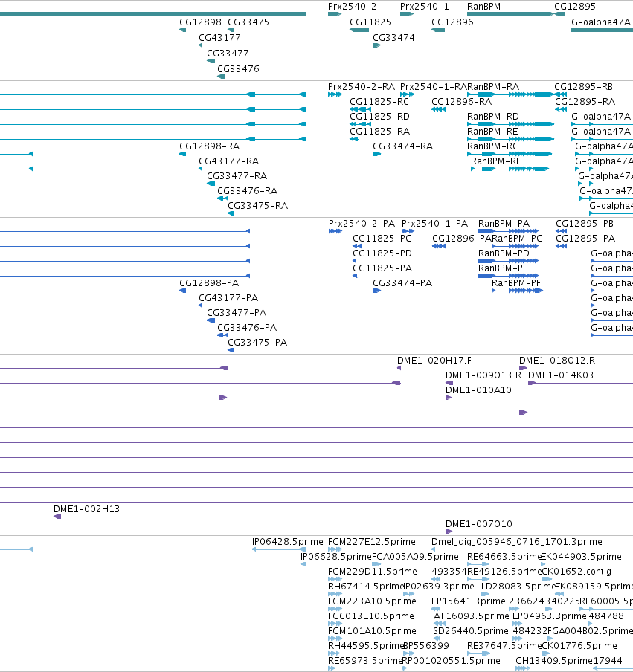Select clone DME1-020H17.F label
Viewport: 633px width, 672px height.
click(434, 361)
